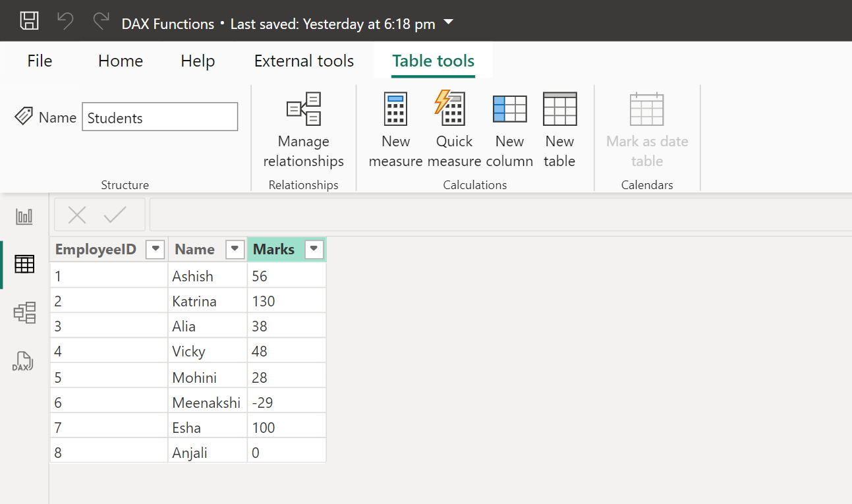Open the Name column filter dropdown
852x504 pixels.
pos(235,249)
